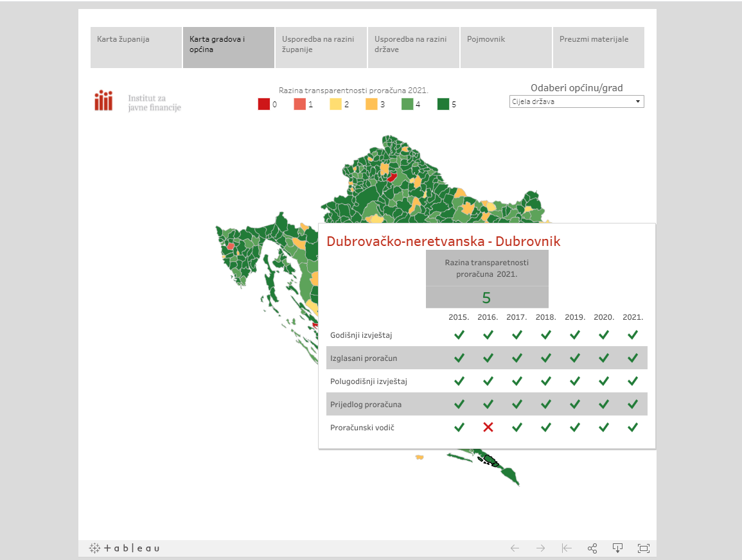
Task: Click the revert view icon
Action: [566, 548]
